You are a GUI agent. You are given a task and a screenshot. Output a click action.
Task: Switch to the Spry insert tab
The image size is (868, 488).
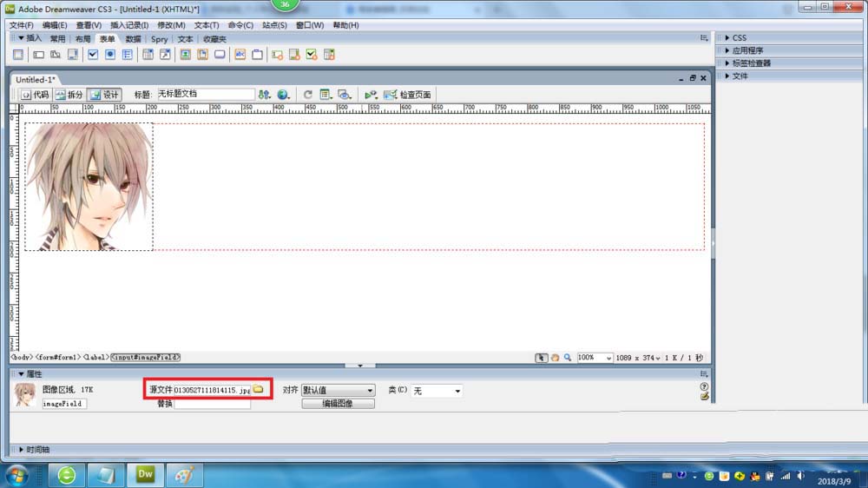pyautogui.click(x=160, y=39)
